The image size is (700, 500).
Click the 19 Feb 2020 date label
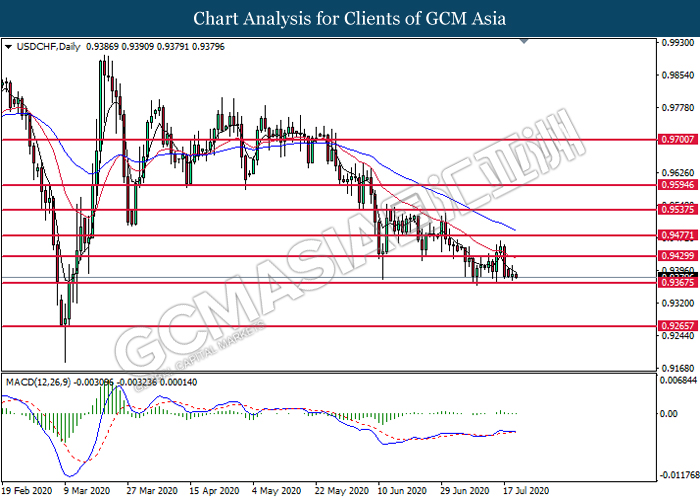[x=27, y=491]
